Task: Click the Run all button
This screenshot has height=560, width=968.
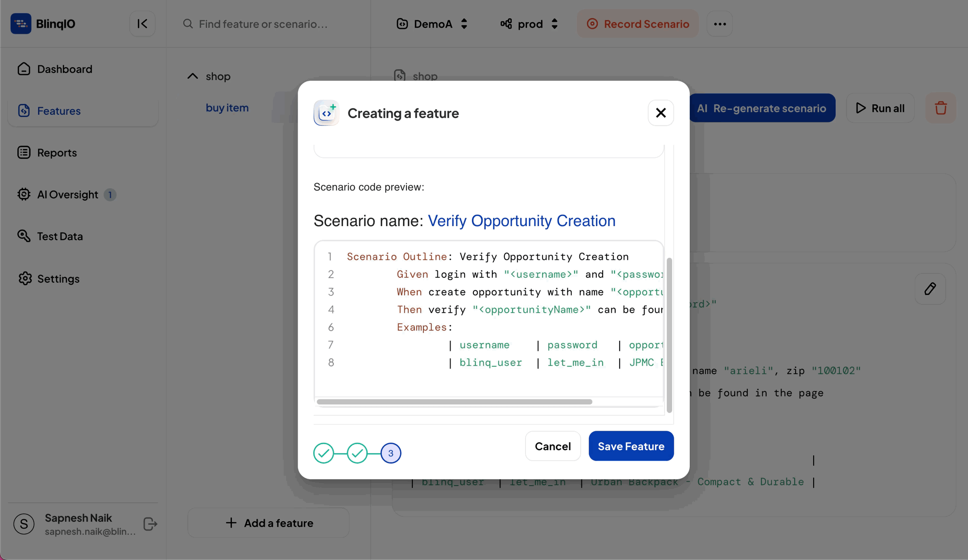Action: 880,108
